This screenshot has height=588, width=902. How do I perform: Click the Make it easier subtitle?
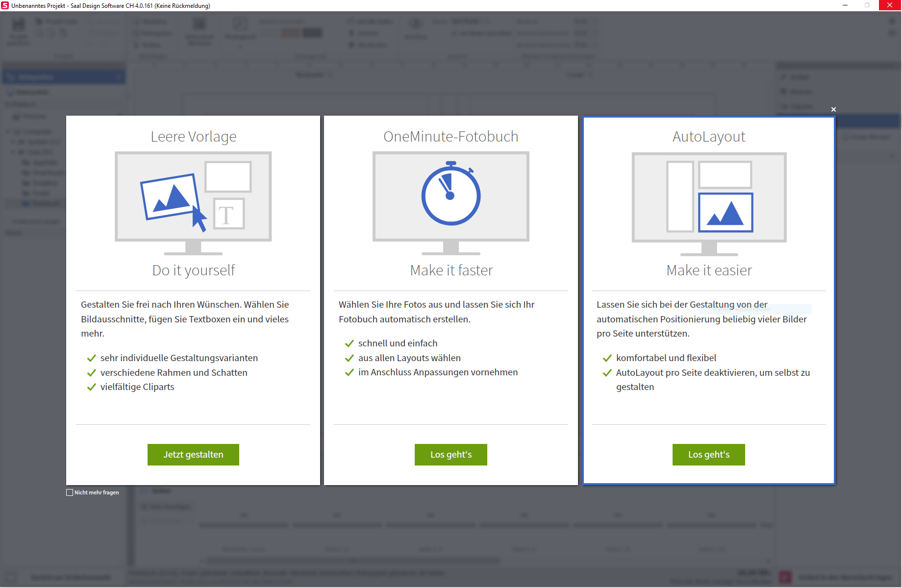pos(709,270)
